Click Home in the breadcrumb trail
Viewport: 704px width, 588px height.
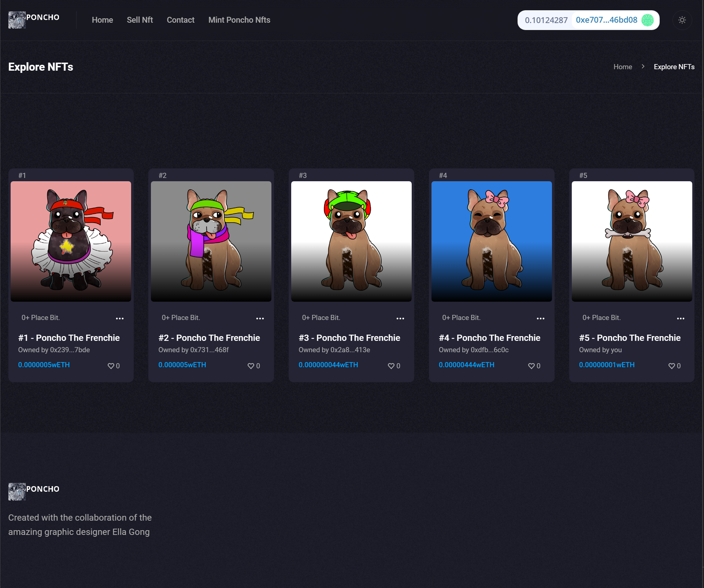(623, 67)
